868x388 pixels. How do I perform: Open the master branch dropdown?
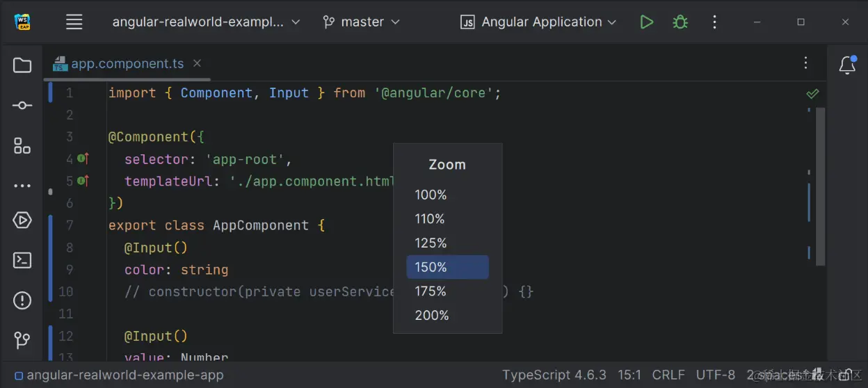pos(362,22)
